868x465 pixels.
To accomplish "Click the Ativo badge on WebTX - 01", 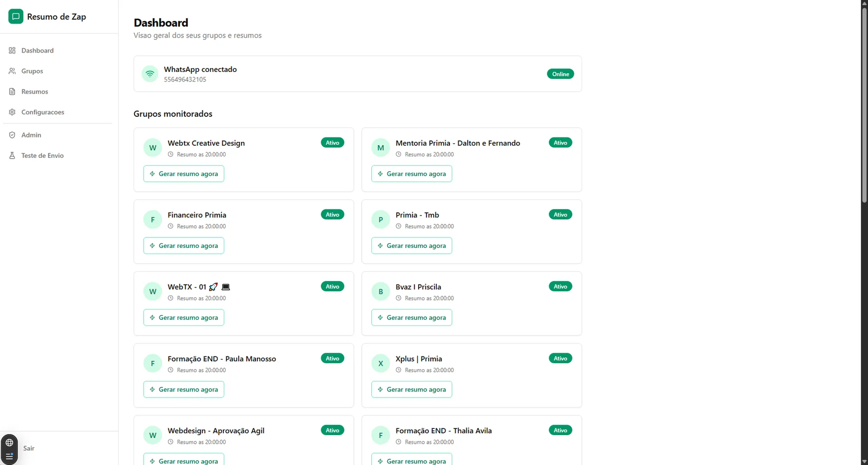I will tap(332, 287).
